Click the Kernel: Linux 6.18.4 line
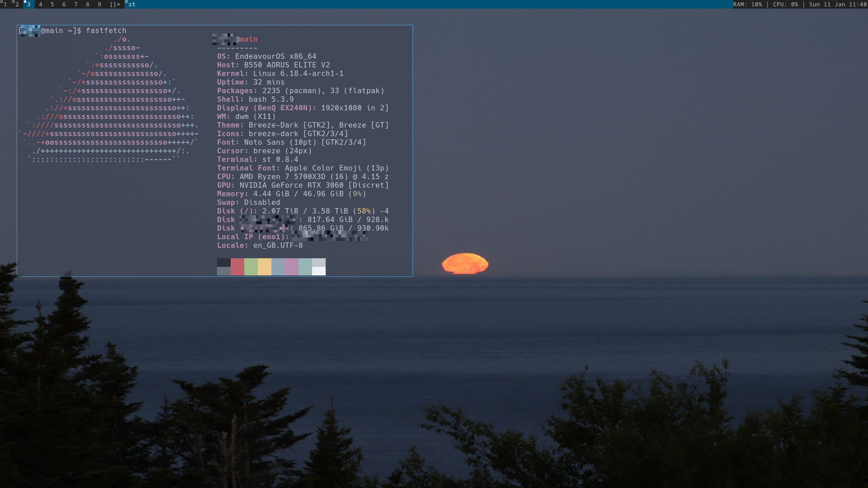The height and width of the screenshot is (488, 868). point(280,73)
